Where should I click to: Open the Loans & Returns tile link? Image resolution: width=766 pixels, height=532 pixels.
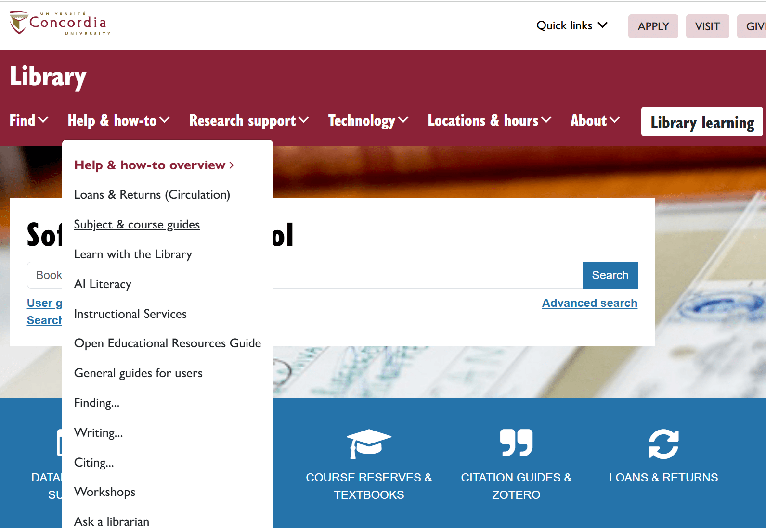[663, 478]
